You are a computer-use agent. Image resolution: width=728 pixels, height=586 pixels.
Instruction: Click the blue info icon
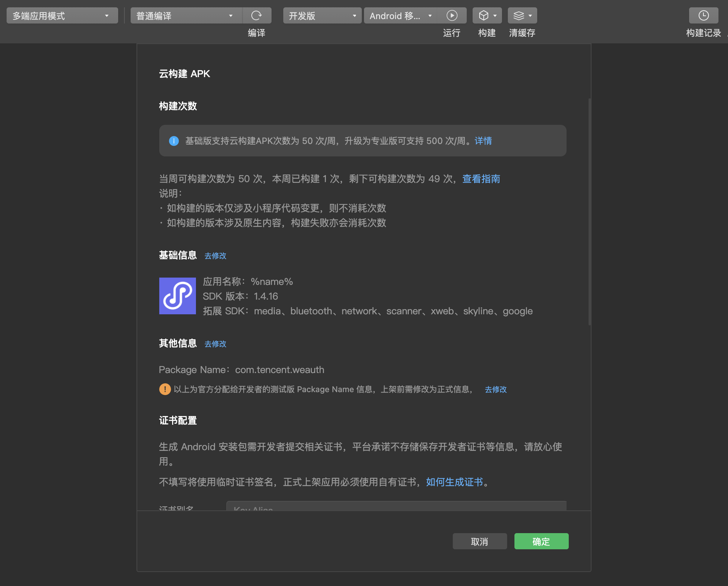click(174, 141)
